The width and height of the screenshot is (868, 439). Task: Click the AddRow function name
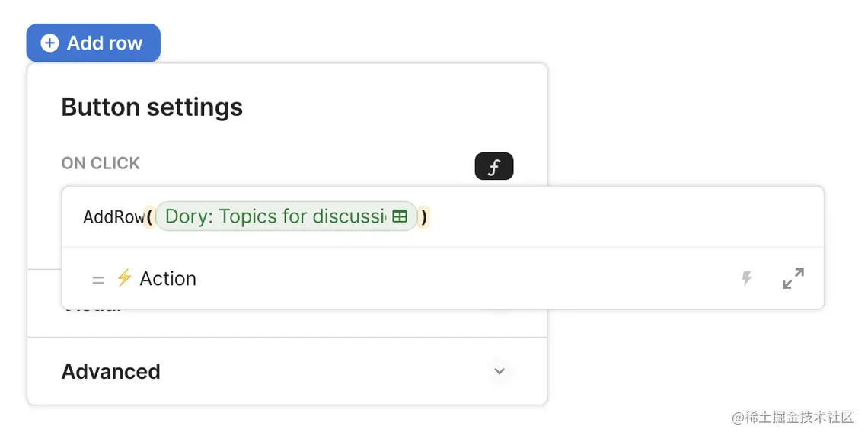click(113, 217)
